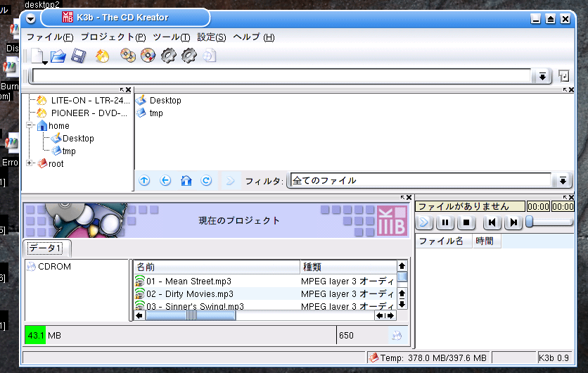Open the ファイル(F) menu
Image resolution: width=588 pixels, height=373 pixels.
[50, 37]
